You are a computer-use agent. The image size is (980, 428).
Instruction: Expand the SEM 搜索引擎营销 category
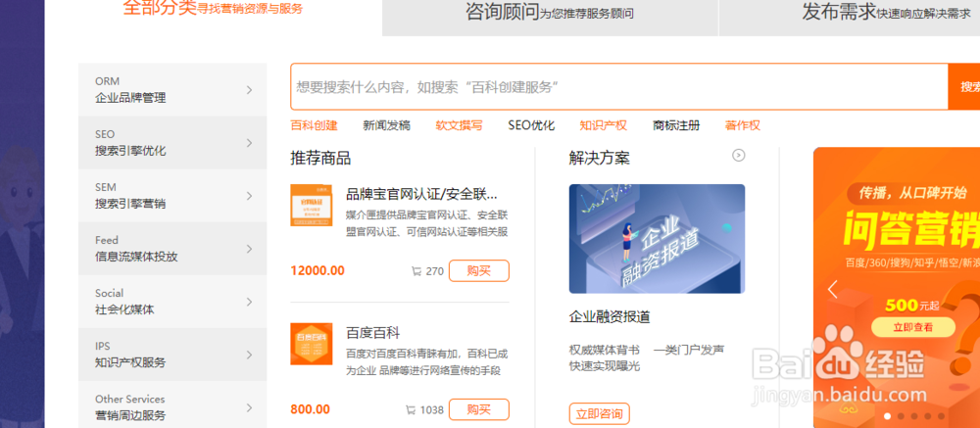(x=172, y=196)
